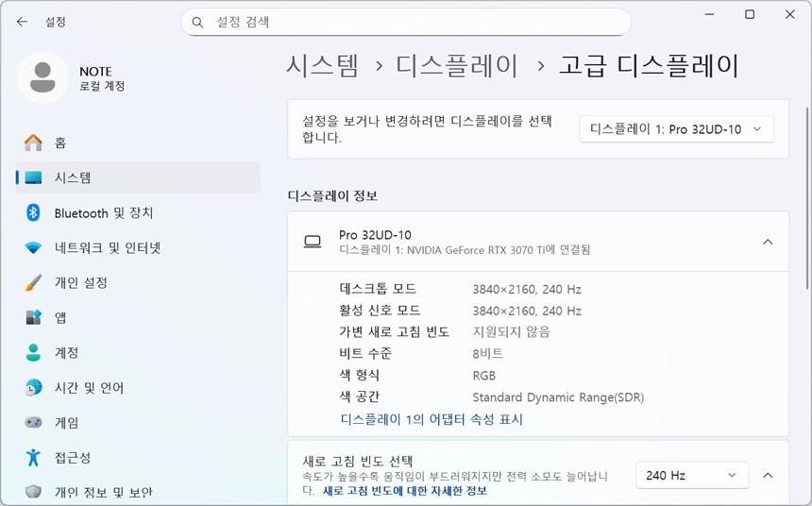Navigate to 디스플레이 in the breadcrumb
Screen dimensions: 812x506
[x=457, y=65]
